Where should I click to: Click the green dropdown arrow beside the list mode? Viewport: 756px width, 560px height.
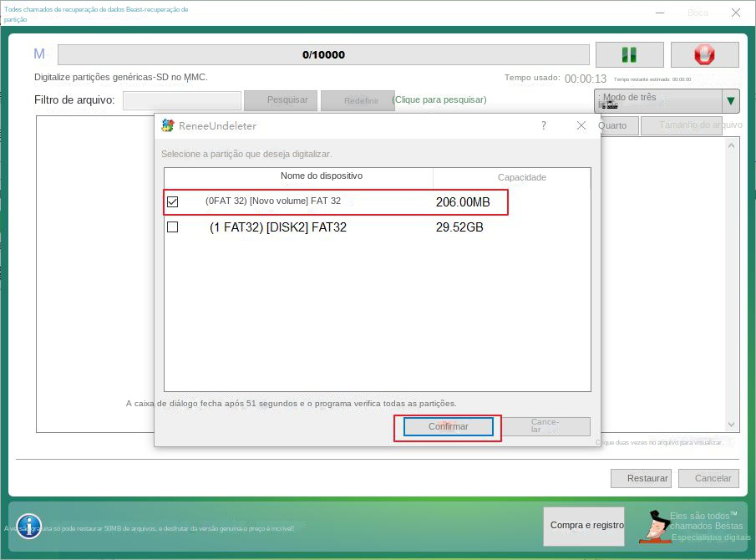pos(730,101)
